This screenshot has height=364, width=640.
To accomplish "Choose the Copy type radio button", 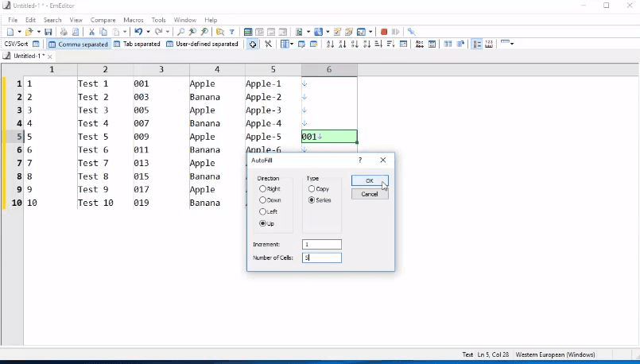I will pyautogui.click(x=312, y=189).
